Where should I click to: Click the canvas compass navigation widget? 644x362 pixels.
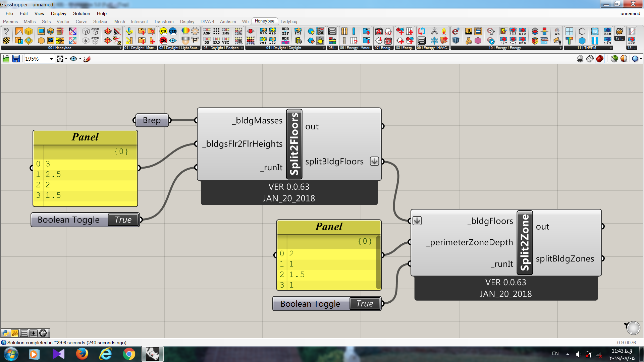(x=633, y=327)
